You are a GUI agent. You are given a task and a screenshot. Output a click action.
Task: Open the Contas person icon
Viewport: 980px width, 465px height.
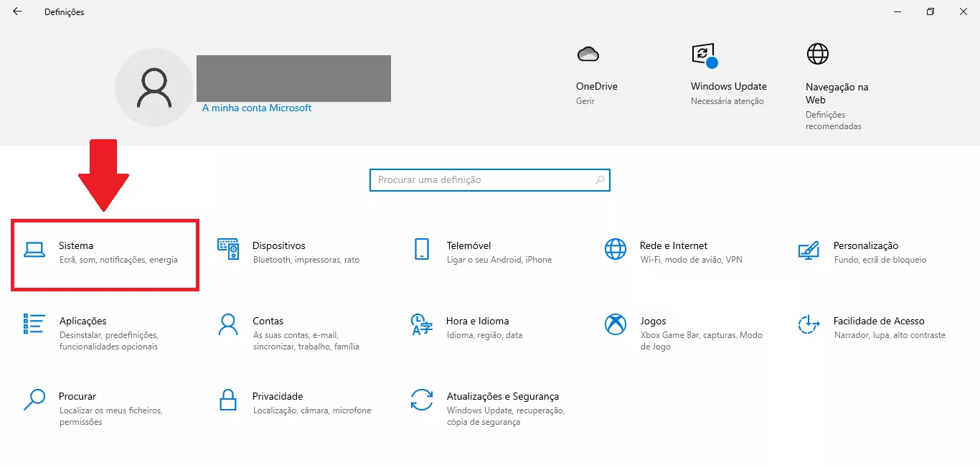(x=228, y=324)
